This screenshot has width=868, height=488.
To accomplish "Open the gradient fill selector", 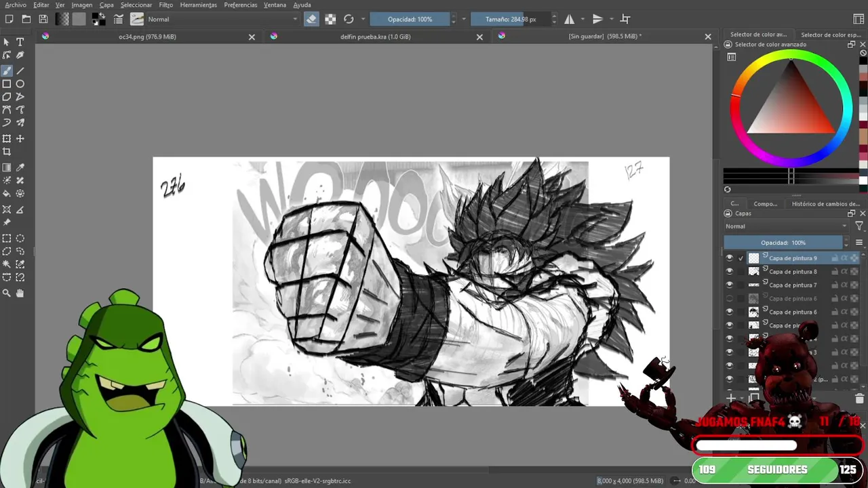I will coord(62,19).
